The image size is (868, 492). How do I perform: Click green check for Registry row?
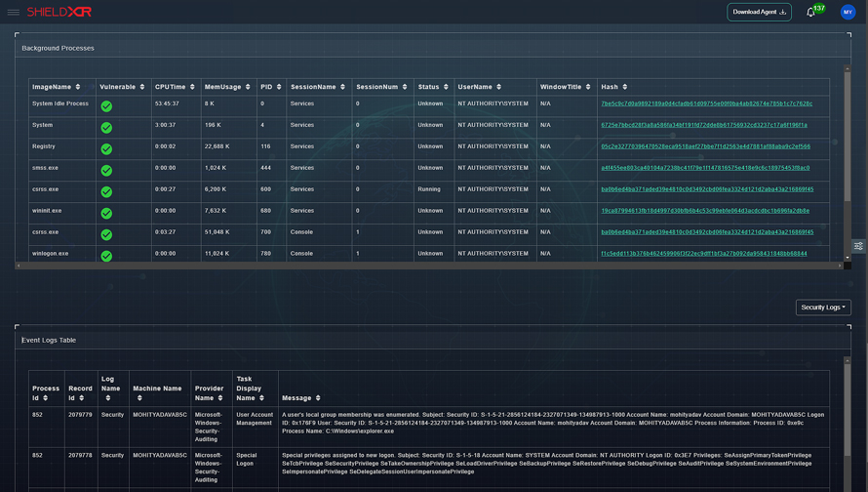(107, 149)
